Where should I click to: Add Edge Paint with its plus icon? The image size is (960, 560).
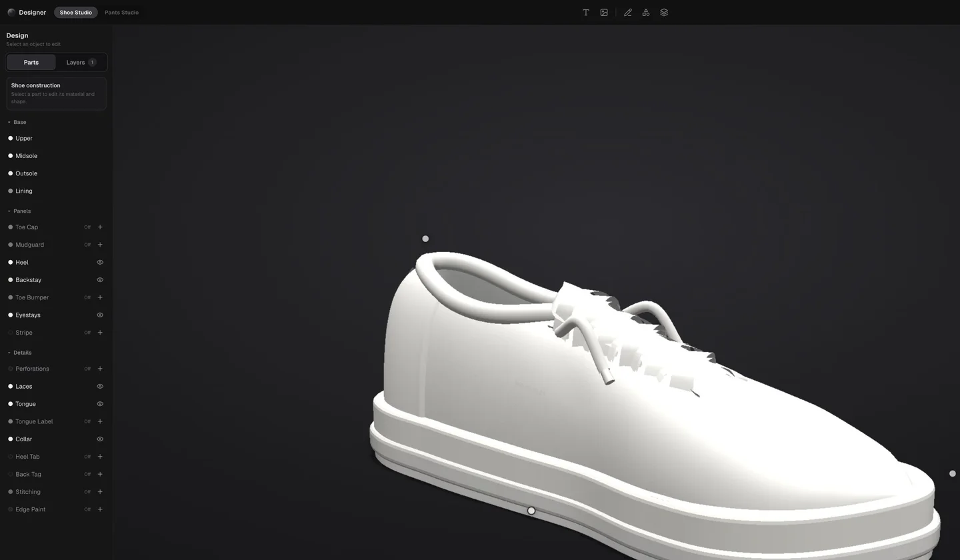click(100, 509)
